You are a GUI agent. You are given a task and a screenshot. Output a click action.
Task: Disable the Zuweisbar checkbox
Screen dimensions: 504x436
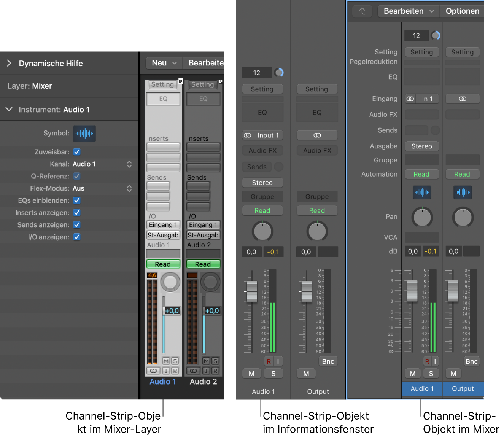pos(76,152)
